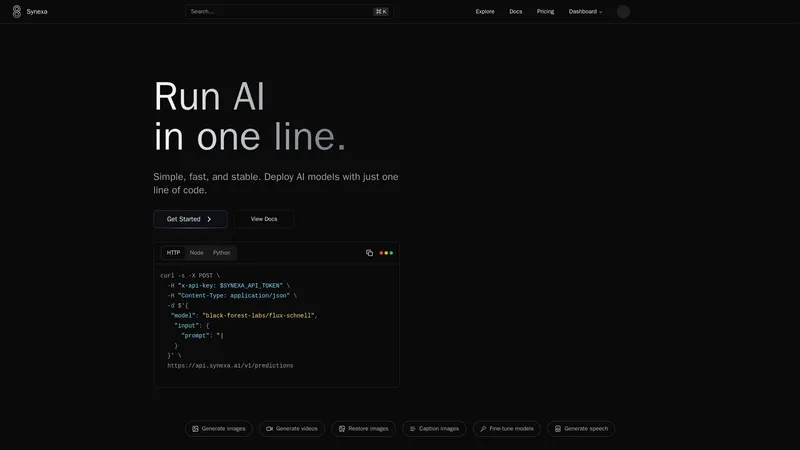Click the Restore images chip
This screenshot has height=450, width=800.
coord(364,429)
